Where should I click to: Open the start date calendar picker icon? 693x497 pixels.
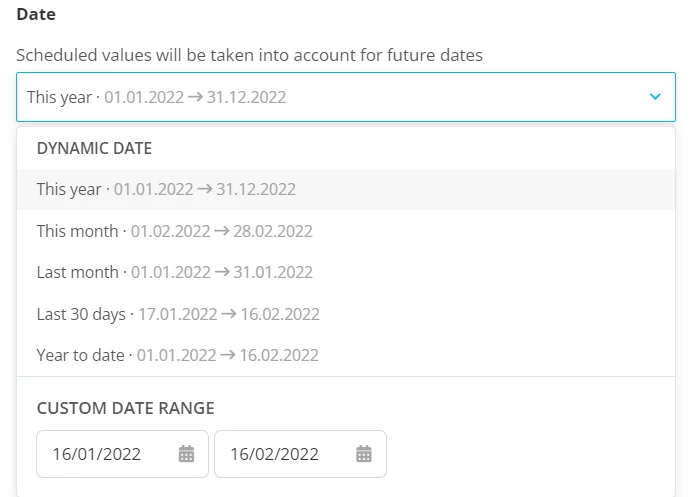186,454
